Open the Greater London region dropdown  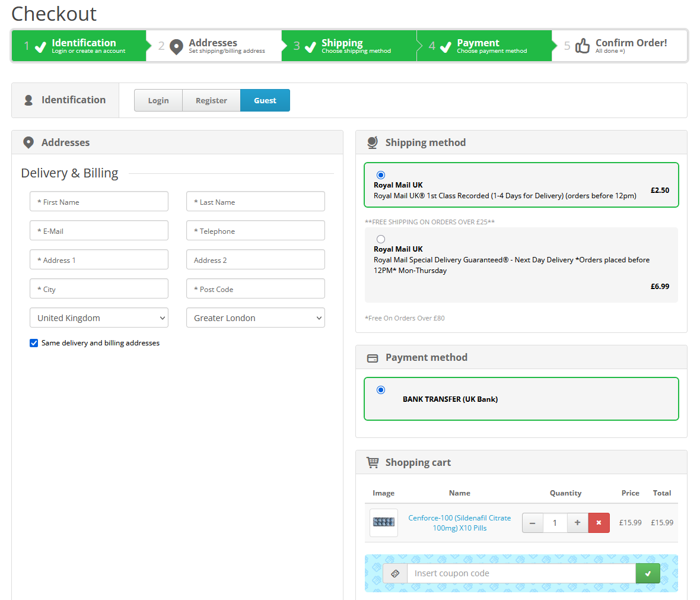tap(255, 318)
